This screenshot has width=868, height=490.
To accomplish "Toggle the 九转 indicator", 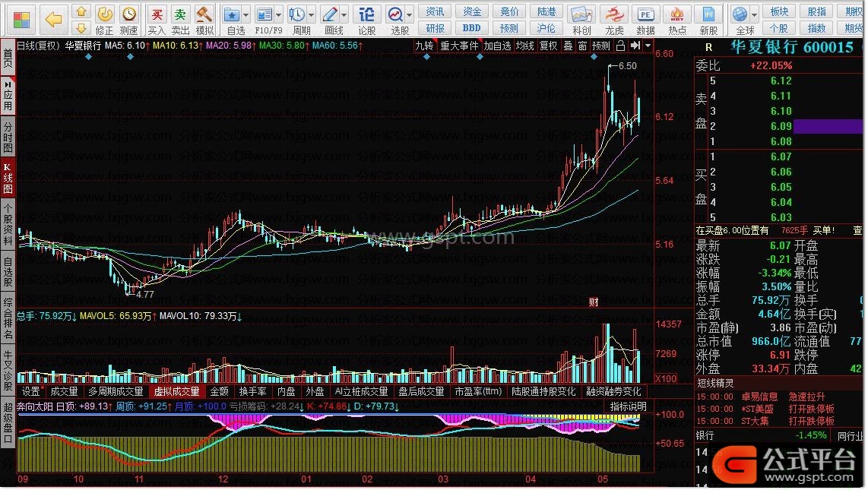I will (425, 46).
